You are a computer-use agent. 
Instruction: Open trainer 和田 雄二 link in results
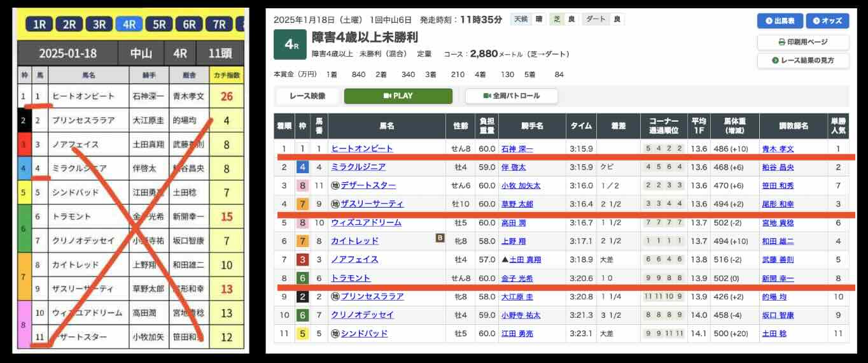click(x=778, y=241)
